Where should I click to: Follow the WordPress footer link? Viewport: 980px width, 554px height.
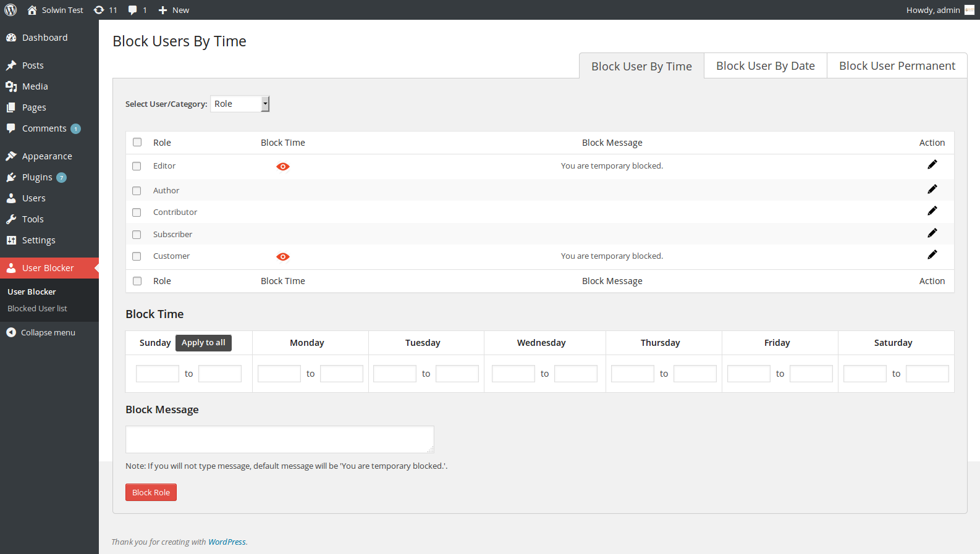pyautogui.click(x=227, y=542)
